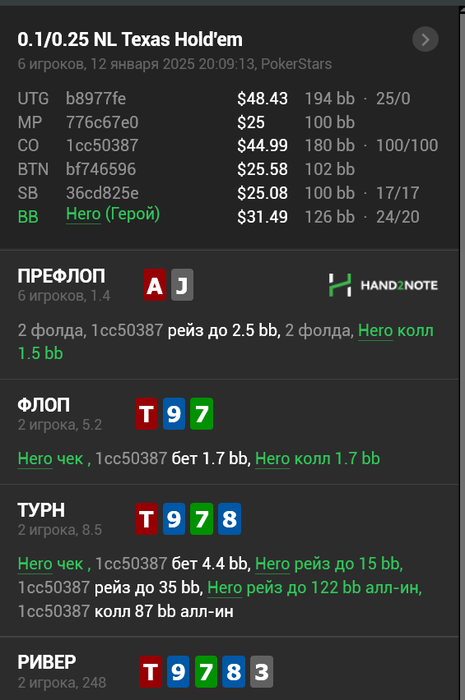
Task: Click the gray Jack hole card
Action: coord(182,285)
